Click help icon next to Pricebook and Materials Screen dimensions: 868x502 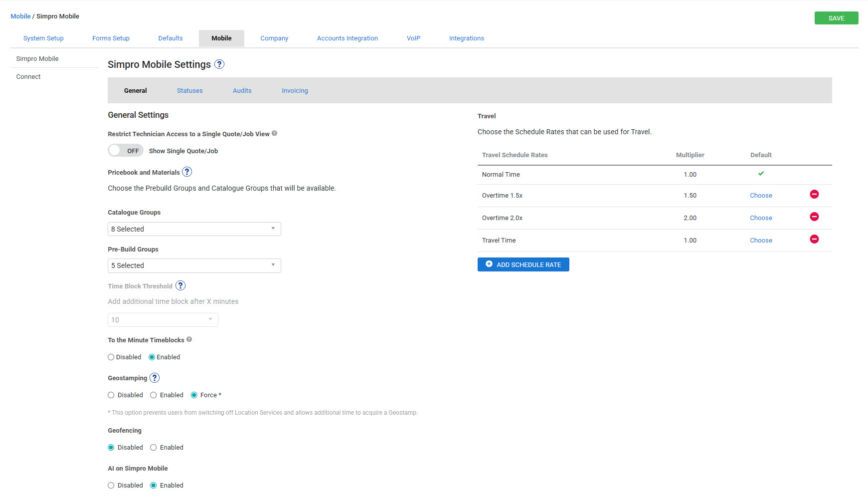[187, 172]
